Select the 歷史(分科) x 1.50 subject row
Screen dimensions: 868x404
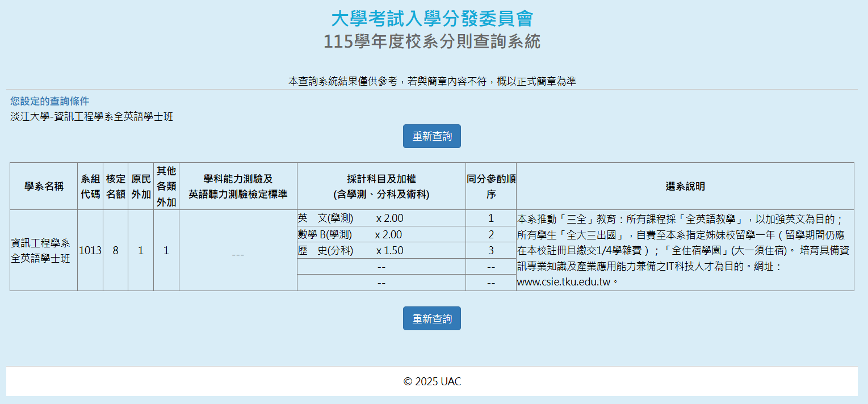[x=350, y=250]
